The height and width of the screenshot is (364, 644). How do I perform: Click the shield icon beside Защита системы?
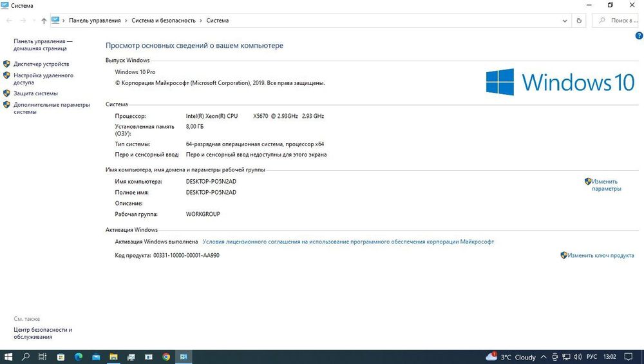click(x=6, y=93)
